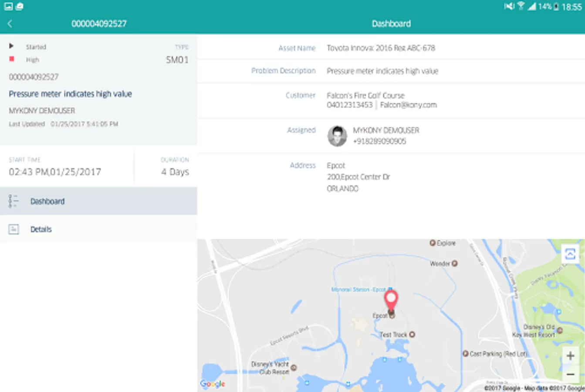
Task: Click the Wonder map marker
Action: pyautogui.click(x=454, y=264)
